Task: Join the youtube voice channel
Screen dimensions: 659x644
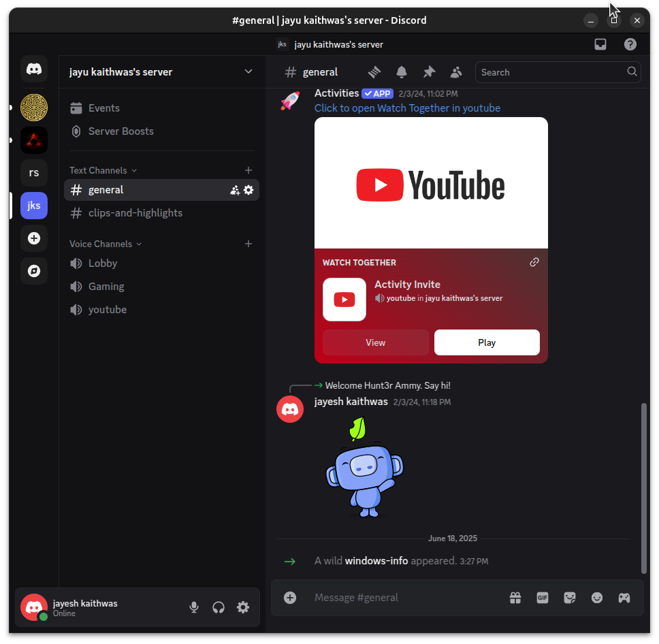Action: pos(161,309)
